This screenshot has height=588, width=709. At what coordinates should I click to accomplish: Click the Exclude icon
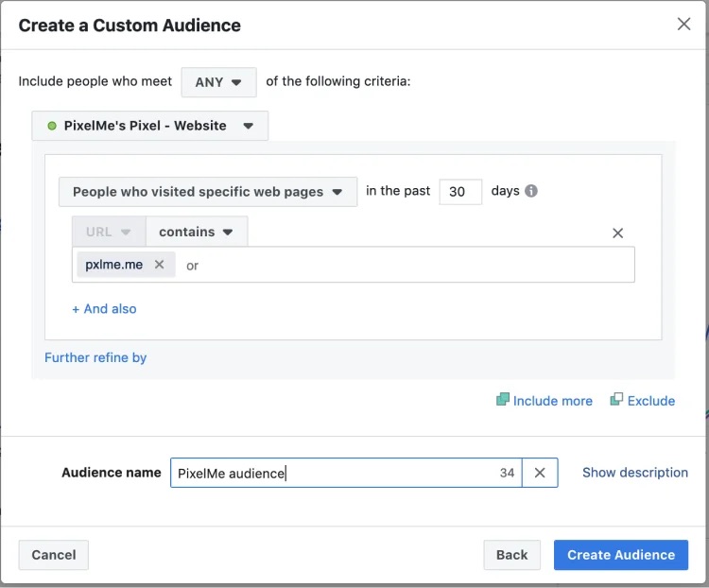[x=616, y=400]
